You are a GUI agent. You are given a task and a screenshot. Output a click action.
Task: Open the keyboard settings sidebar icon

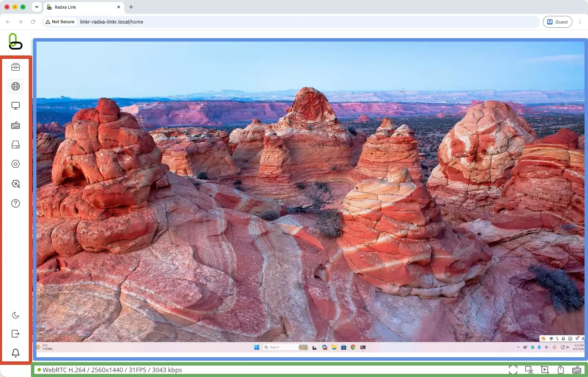coord(16,125)
